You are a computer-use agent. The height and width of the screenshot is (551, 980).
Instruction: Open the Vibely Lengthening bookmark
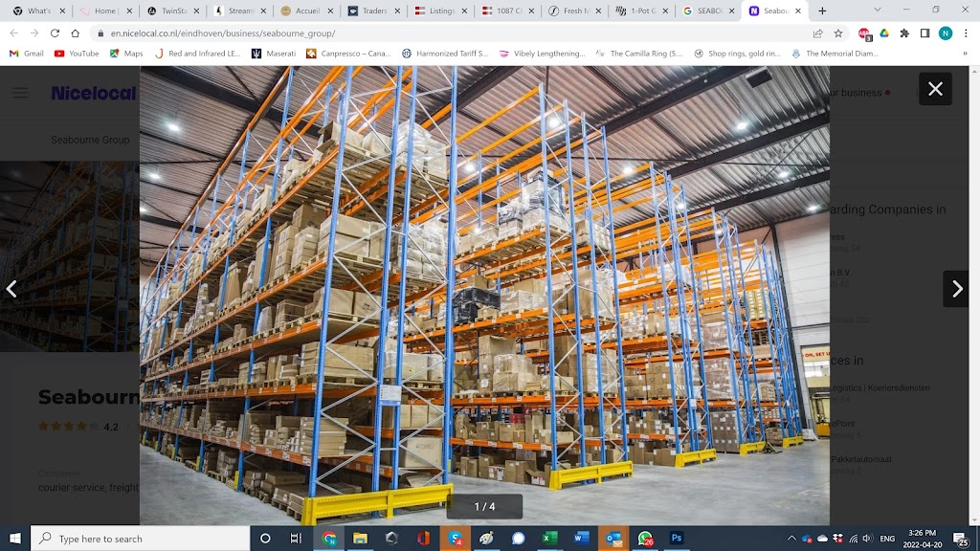[543, 54]
